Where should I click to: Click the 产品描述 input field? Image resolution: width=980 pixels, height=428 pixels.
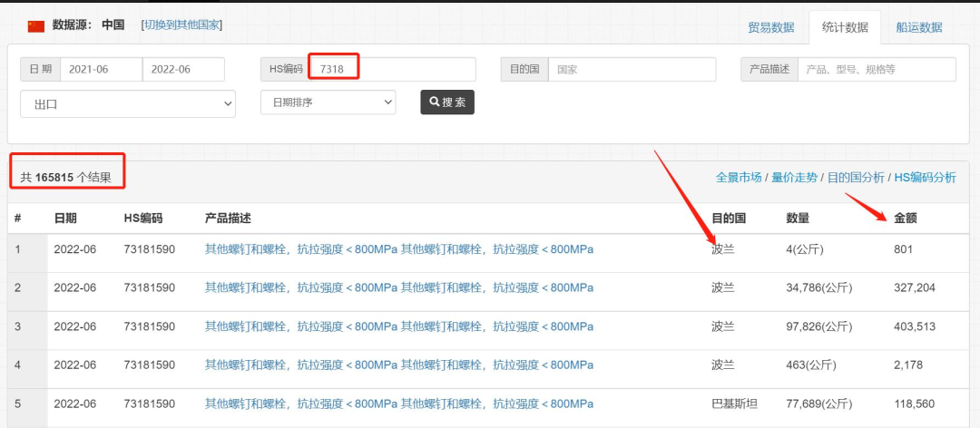tap(877, 69)
